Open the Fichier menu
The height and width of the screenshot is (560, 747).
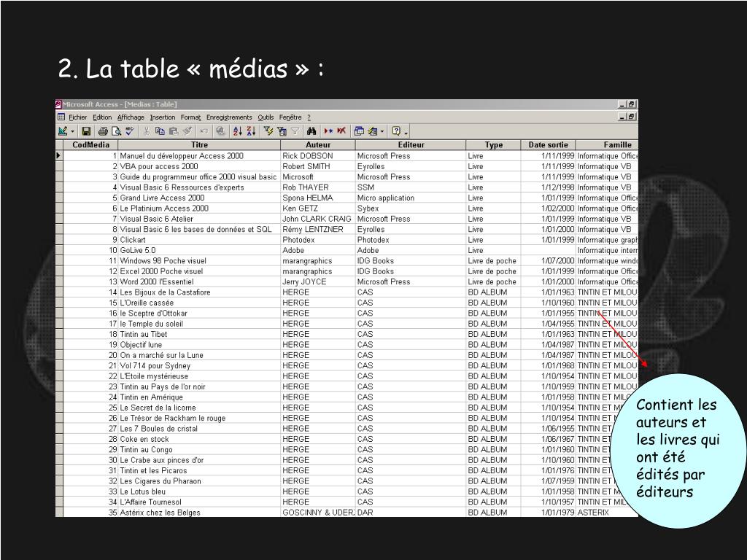[77, 117]
